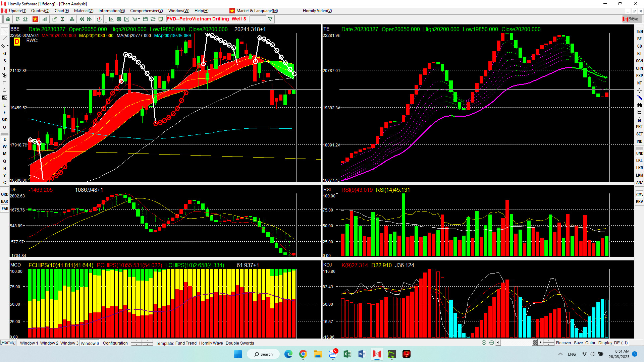This screenshot has height=362, width=644.
Task: Click the Homily Wave template link
Action: [211, 343]
